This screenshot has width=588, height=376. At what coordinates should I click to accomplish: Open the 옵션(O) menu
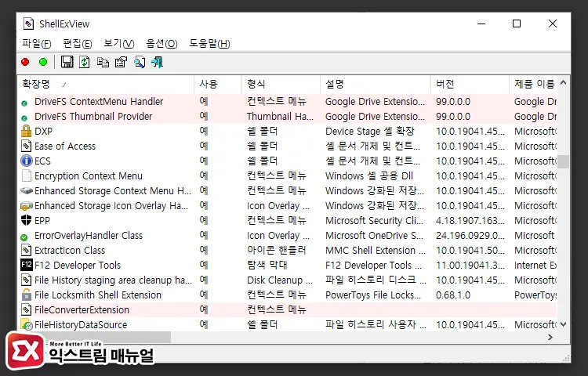(162, 43)
